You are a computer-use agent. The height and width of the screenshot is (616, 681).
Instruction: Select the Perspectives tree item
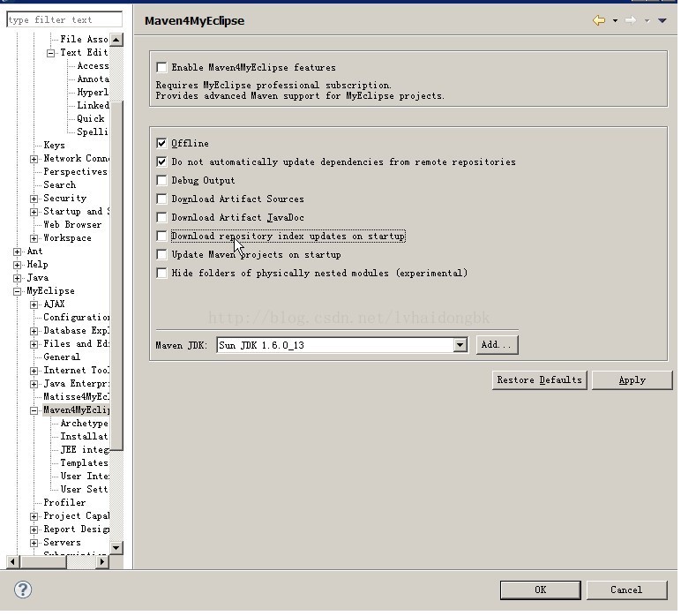tap(76, 171)
